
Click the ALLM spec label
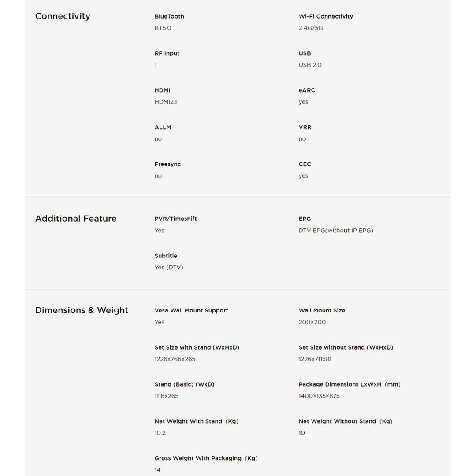click(163, 127)
